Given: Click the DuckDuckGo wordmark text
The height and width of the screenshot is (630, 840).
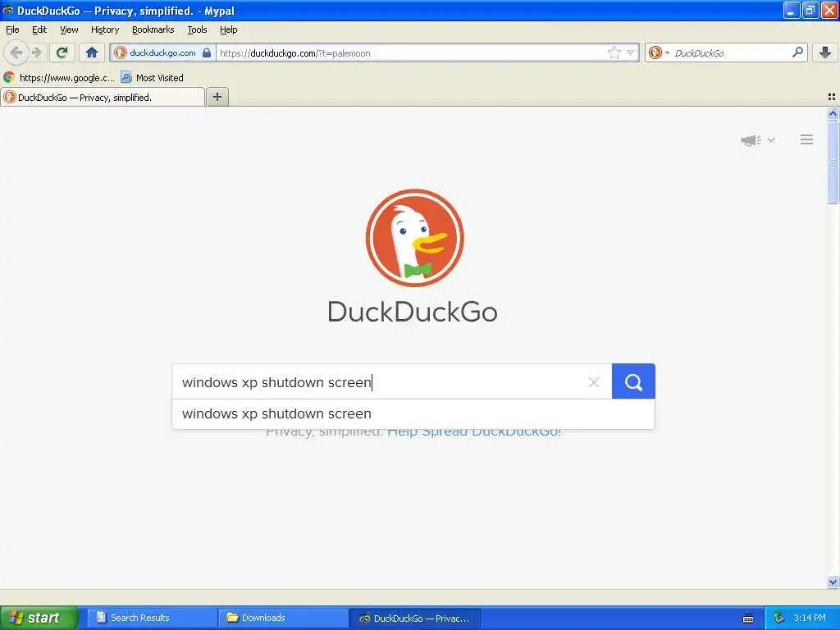Looking at the screenshot, I should [x=413, y=311].
